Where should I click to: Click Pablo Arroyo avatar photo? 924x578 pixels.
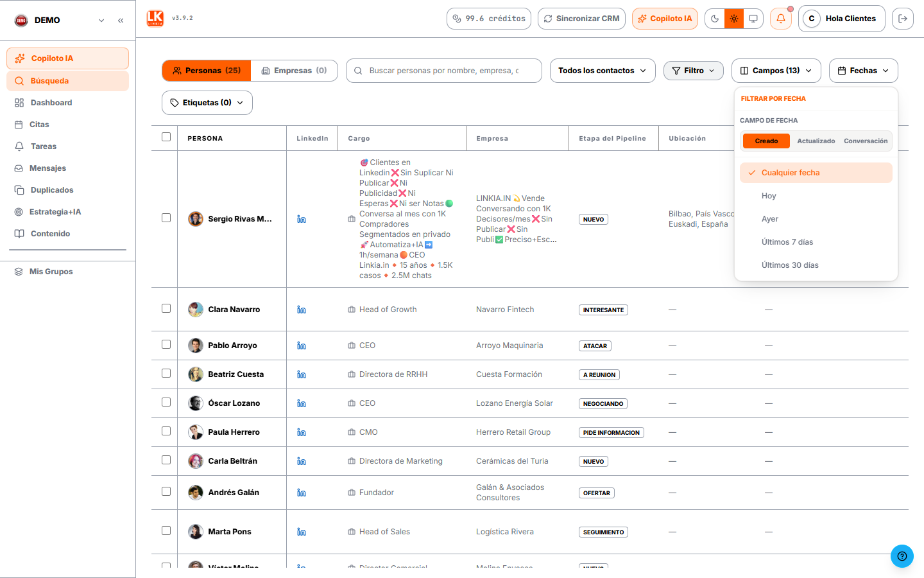coord(196,346)
